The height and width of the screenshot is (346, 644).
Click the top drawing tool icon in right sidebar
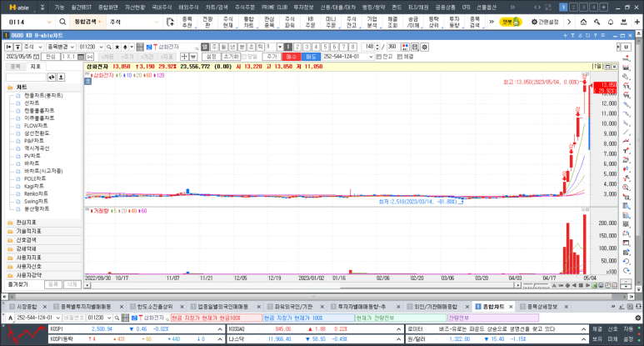626,58
